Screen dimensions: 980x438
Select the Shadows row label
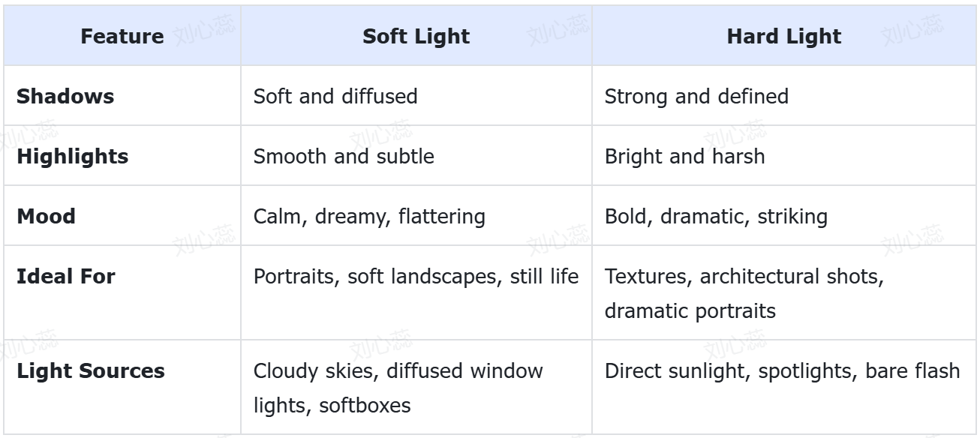[x=65, y=96]
